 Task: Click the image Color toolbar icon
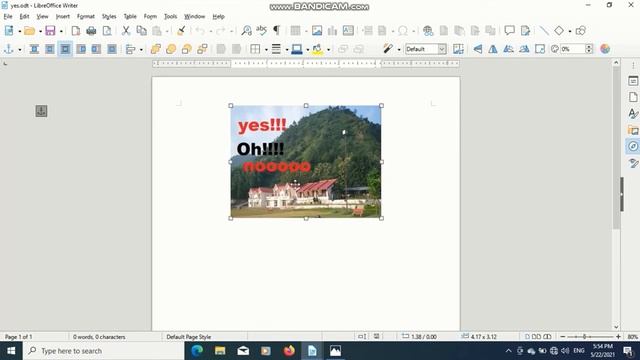pos(605,49)
